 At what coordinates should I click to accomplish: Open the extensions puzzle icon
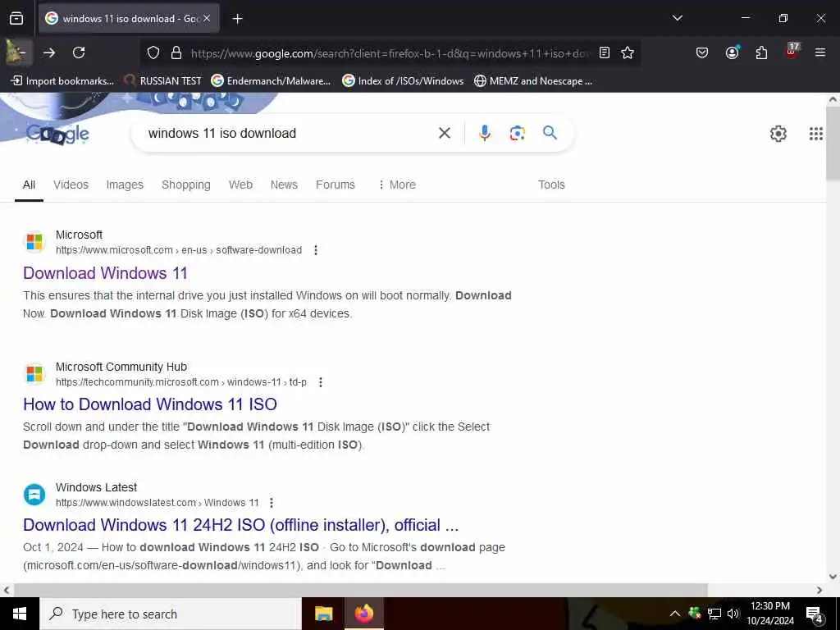pyautogui.click(x=761, y=52)
